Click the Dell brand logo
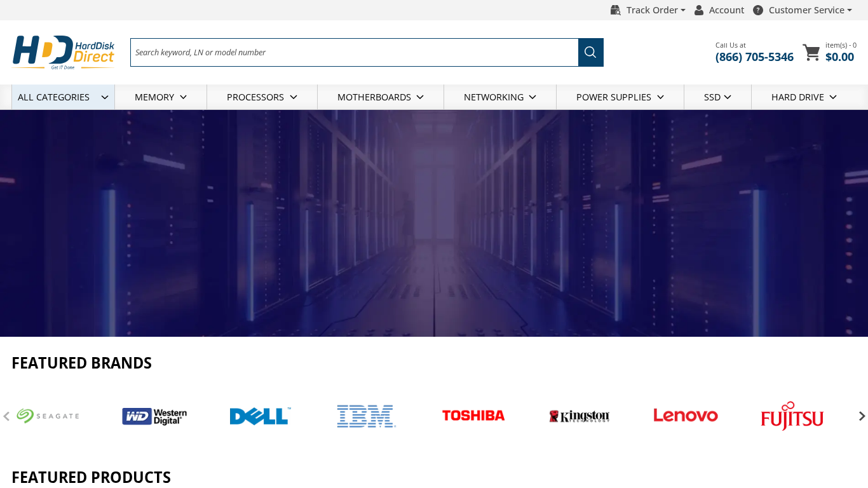Screen dimensions: 868x488 259,416
